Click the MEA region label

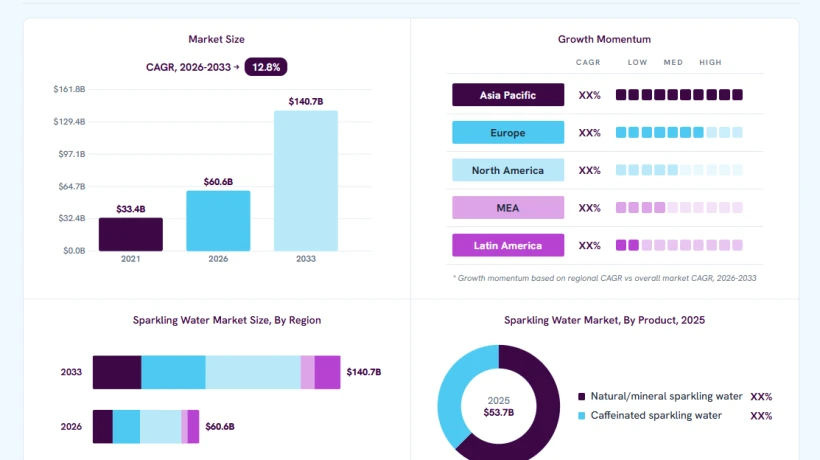click(x=508, y=208)
